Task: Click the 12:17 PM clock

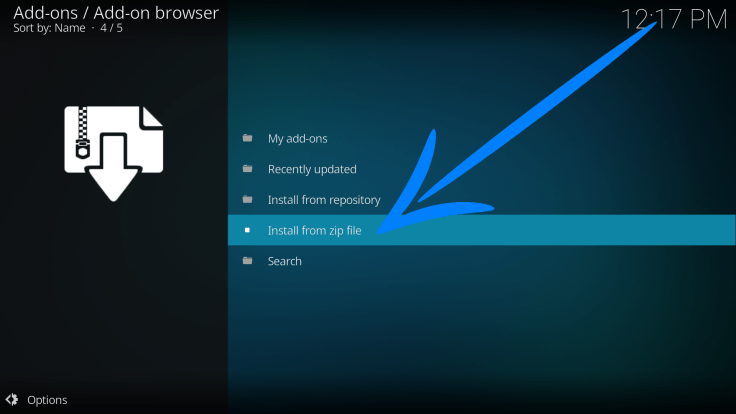Action: tap(672, 19)
